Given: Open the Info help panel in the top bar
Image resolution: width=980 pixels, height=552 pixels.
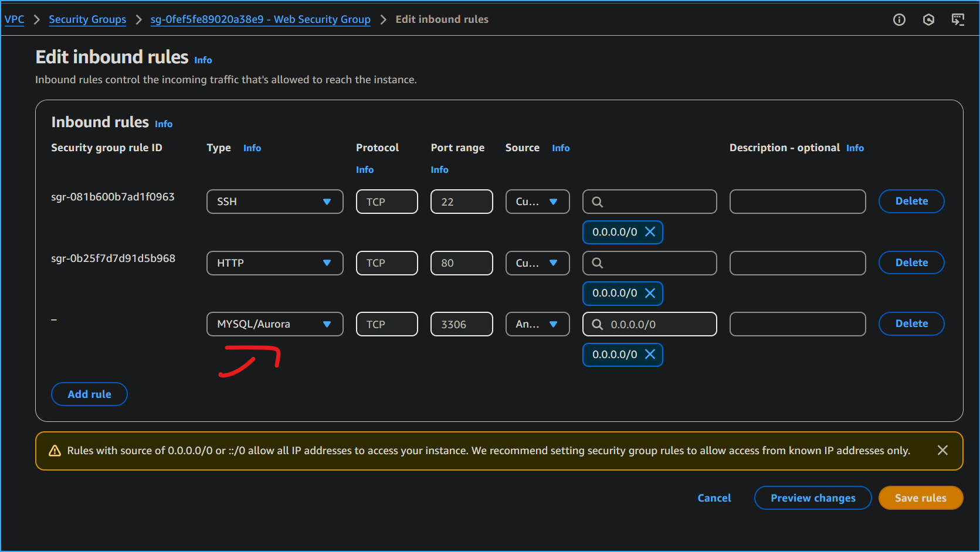Looking at the screenshot, I should tap(899, 19).
